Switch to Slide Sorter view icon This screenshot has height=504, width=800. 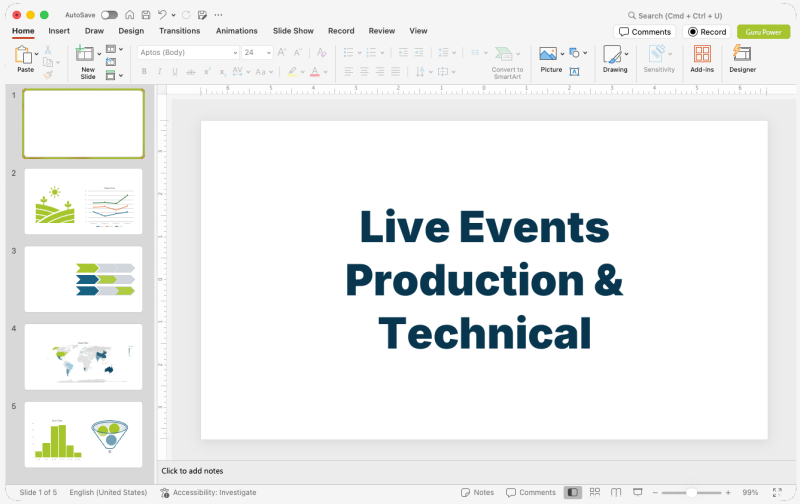595,492
